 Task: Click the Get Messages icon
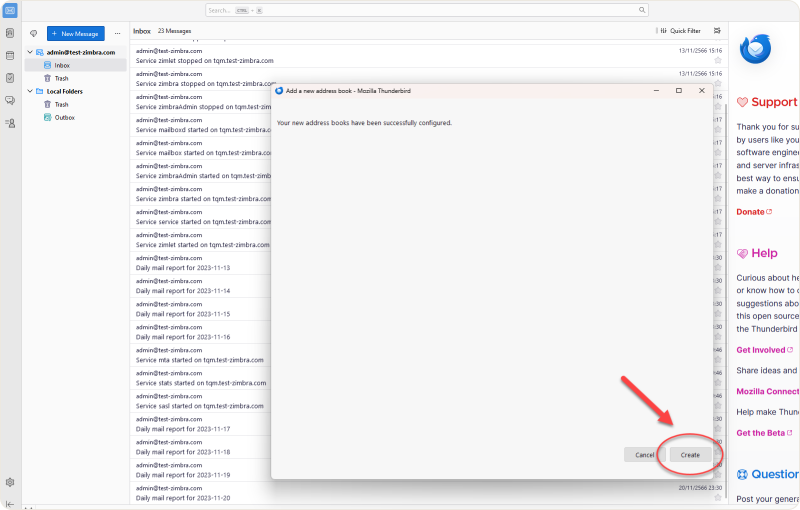[x=34, y=34]
